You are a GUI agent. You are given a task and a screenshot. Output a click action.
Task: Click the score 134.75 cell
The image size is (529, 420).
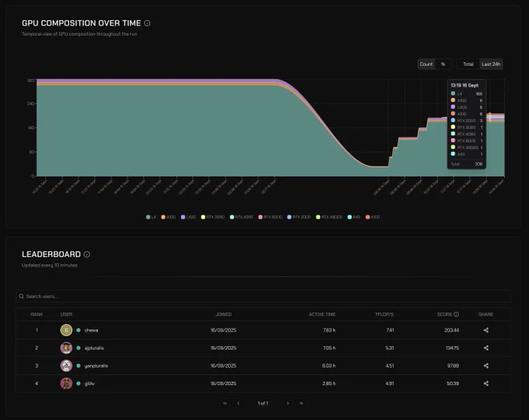click(x=452, y=348)
